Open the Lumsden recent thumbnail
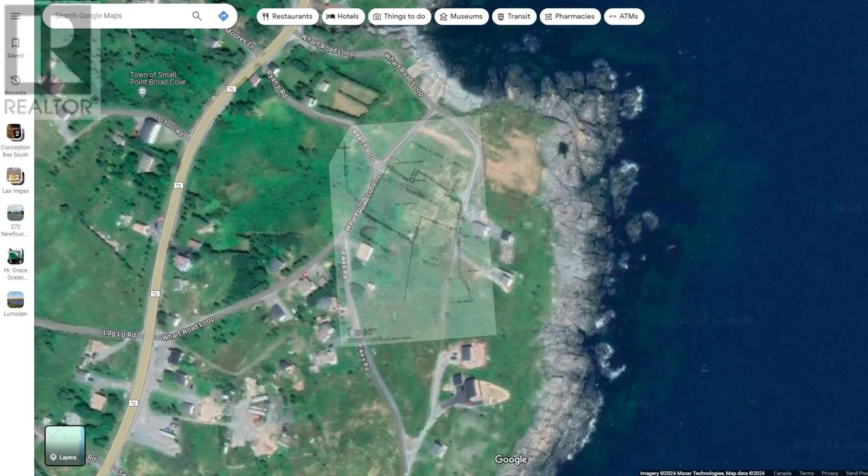Viewport: 868px width, 476px height. click(15, 300)
